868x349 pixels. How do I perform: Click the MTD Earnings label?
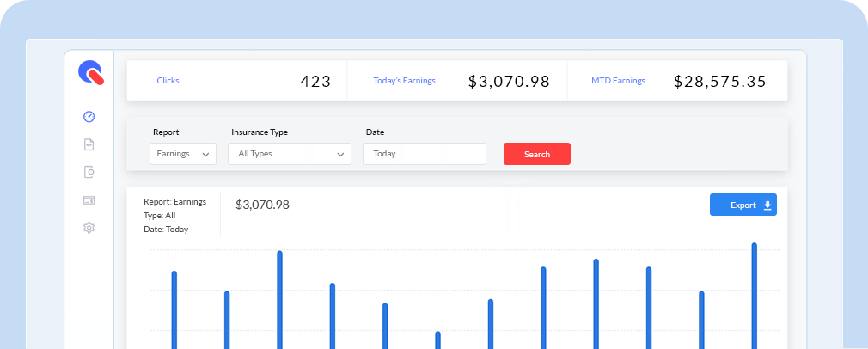(x=618, y=81)
